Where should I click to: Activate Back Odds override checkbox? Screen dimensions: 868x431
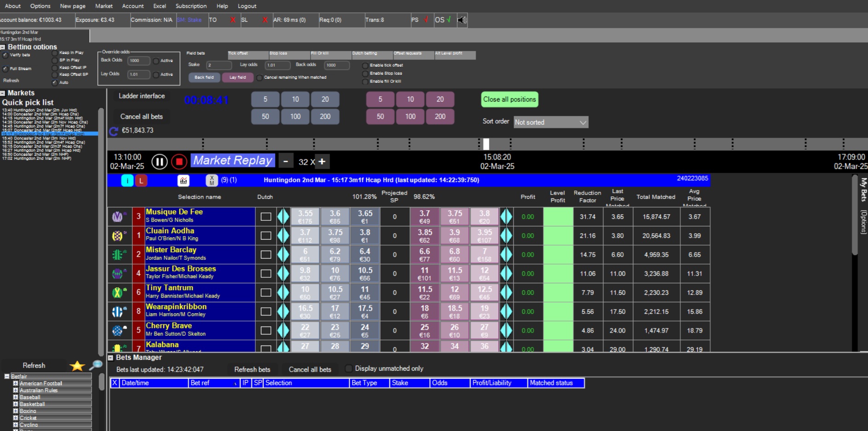click(156, 61)
